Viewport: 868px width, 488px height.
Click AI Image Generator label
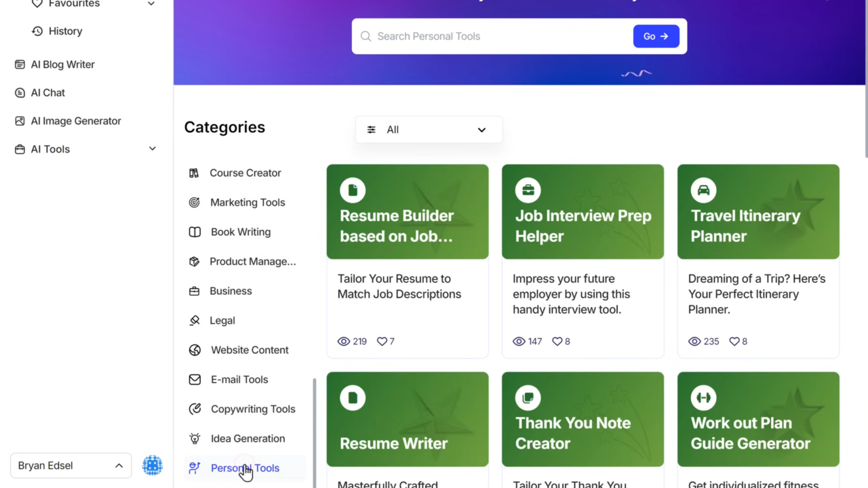click(x=76, y=121)
